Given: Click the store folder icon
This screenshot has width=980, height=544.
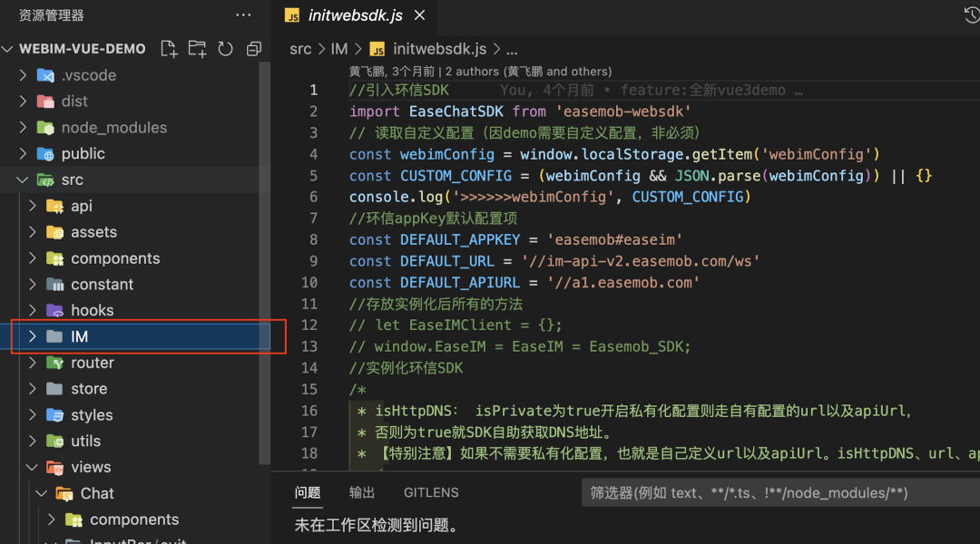Looking at the screenshot, I should [x=55, y=389].
